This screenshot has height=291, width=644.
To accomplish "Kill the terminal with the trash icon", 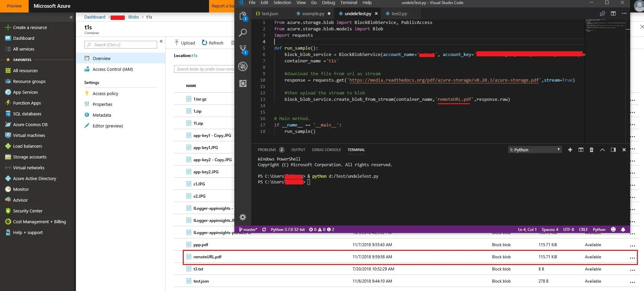I will point(591,150).
